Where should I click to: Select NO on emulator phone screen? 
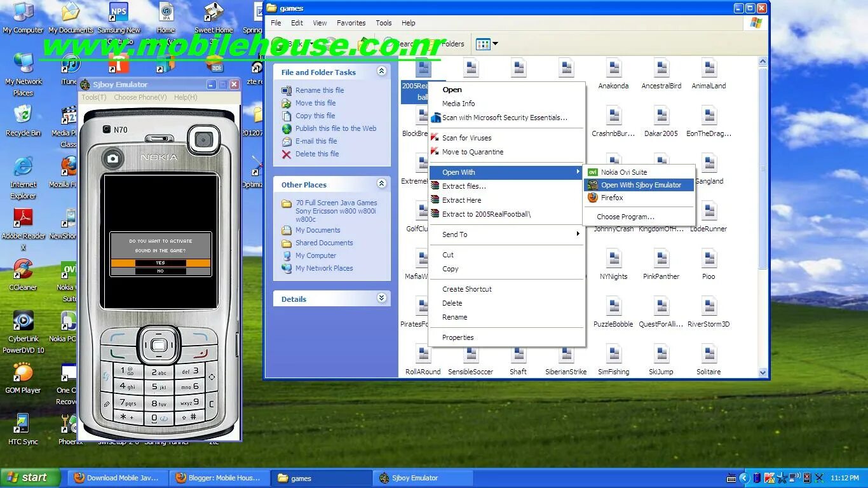(160, 271)
